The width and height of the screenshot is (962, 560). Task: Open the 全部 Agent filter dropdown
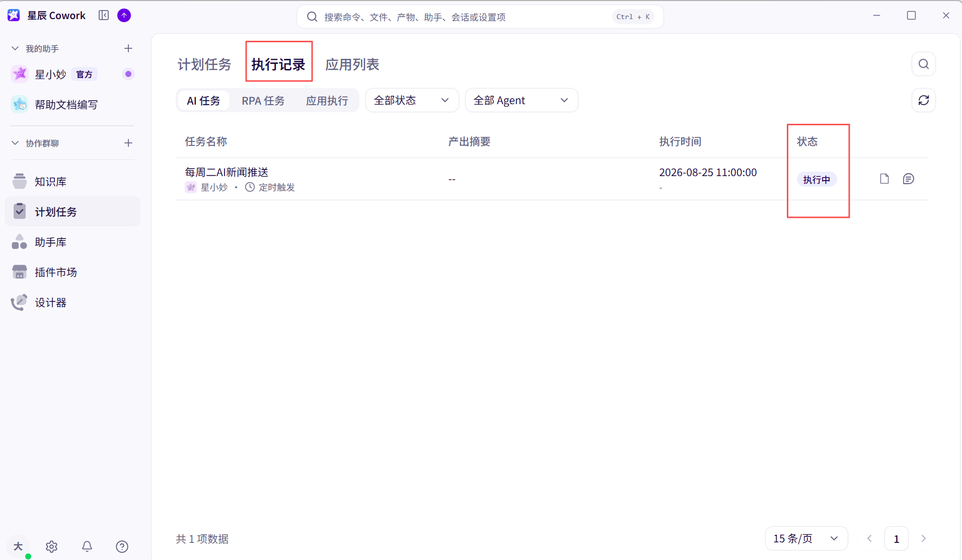522,100
